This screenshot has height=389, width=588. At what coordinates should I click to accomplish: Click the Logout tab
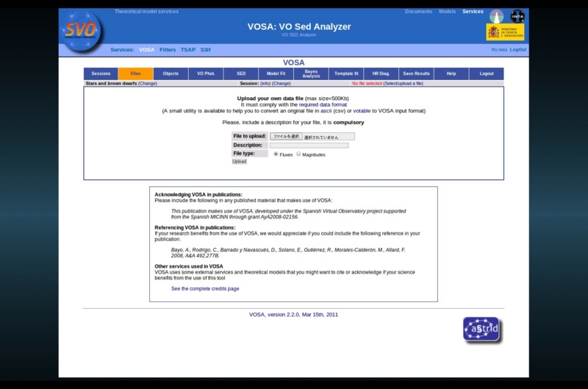pyautogui.click(x=487, y=74)
